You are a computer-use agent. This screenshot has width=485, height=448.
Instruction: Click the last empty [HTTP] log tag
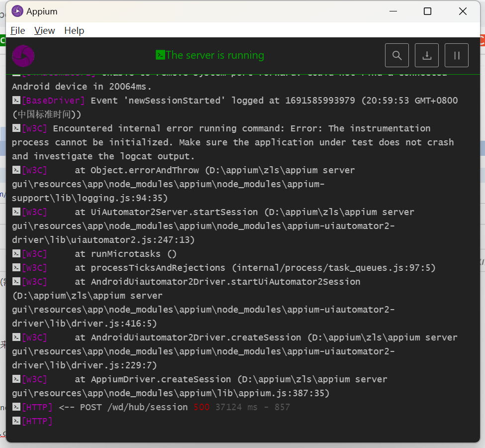[37, 421]
